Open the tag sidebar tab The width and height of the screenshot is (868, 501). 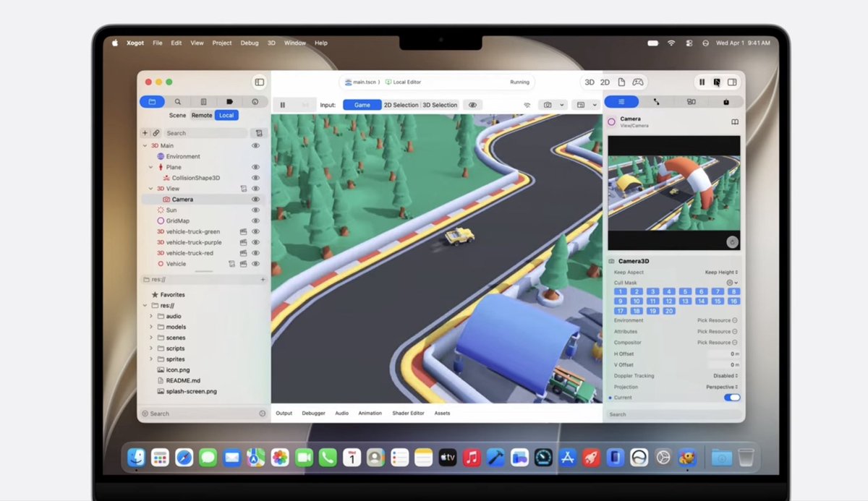[229, 102]
